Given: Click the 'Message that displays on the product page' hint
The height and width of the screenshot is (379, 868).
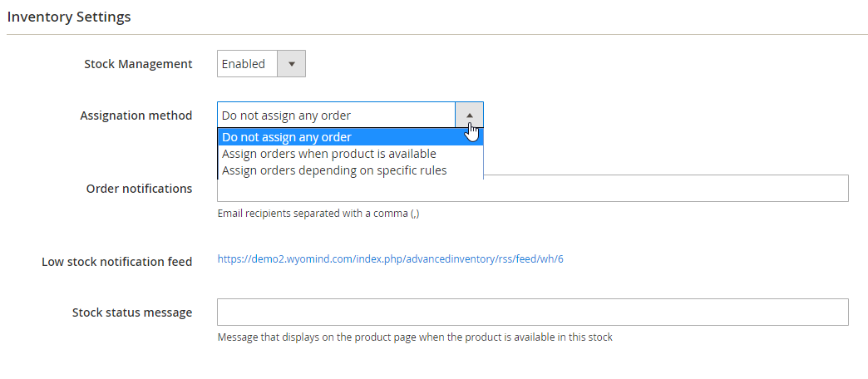Looking at the screenshot, I should point(414,337).
